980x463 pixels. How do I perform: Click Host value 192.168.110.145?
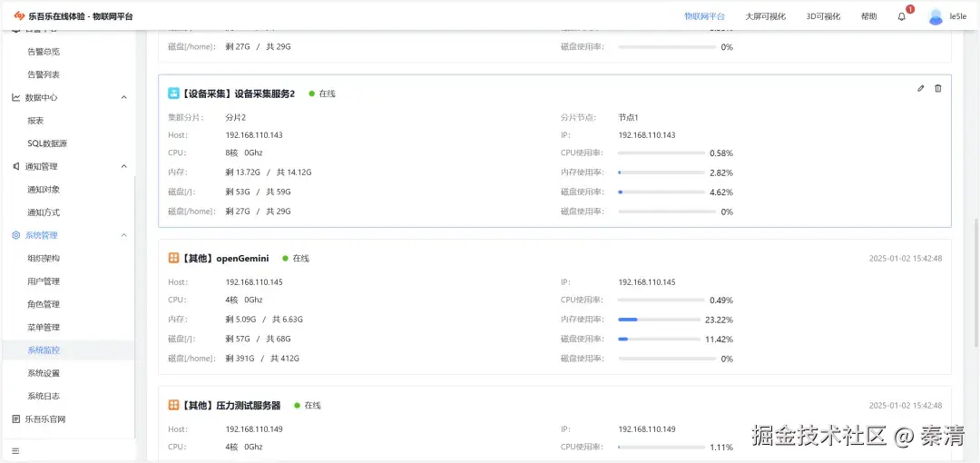pyautogui.click(x=254, y=282)
